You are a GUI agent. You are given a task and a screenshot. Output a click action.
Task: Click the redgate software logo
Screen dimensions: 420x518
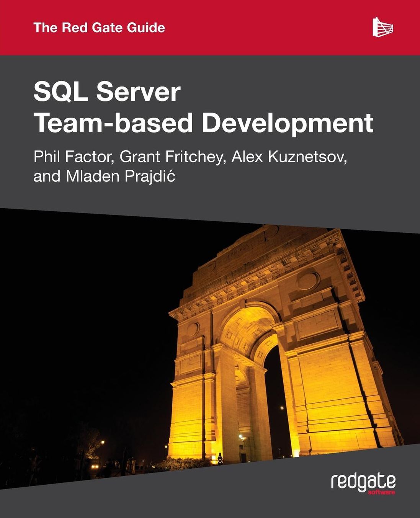point(363,483)
